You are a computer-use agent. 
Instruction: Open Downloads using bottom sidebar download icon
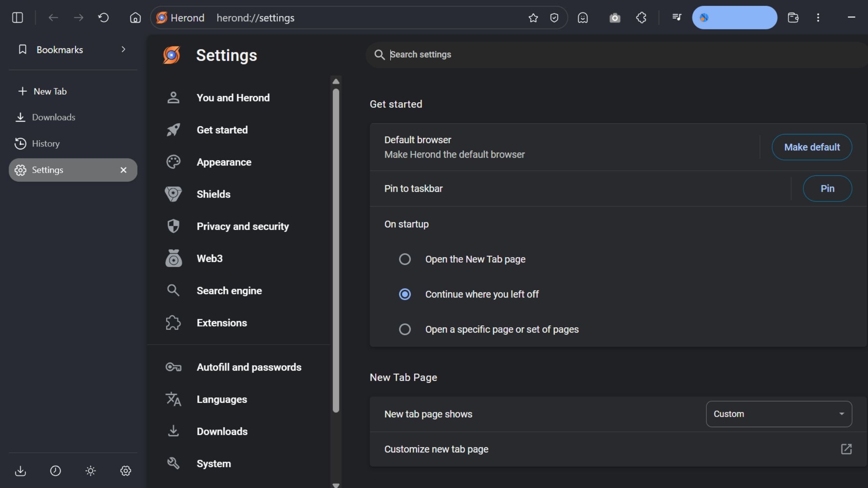pos(21,471)
